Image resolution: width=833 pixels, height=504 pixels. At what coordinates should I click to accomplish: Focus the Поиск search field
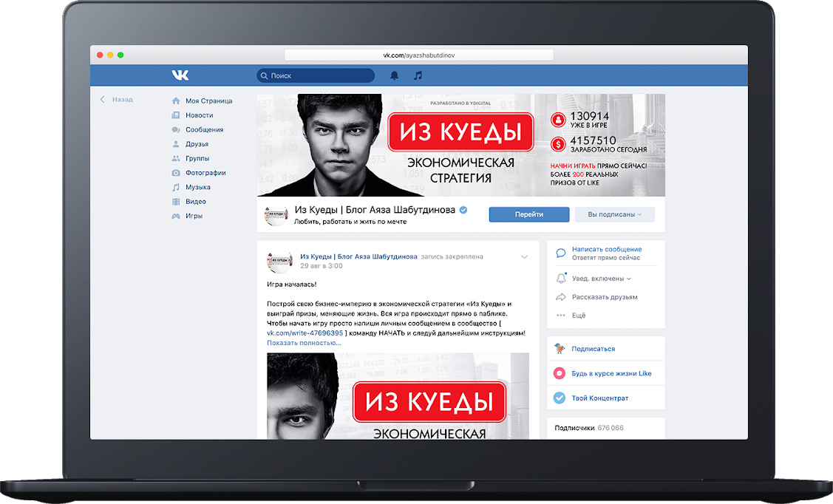point(316,75)
